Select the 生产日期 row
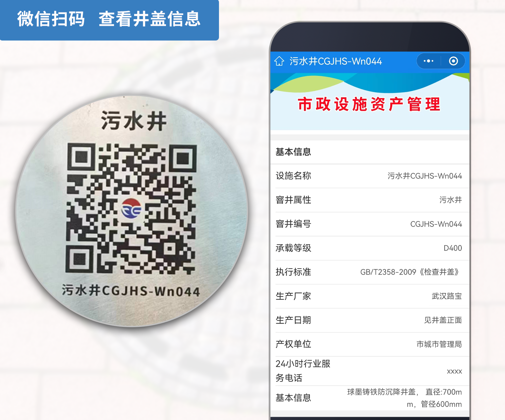 click(x=369, y=320)
